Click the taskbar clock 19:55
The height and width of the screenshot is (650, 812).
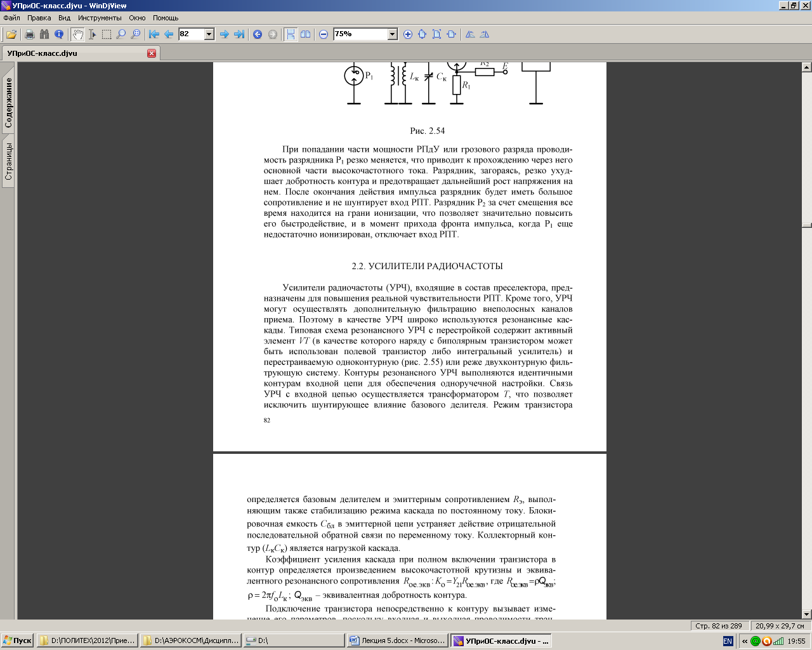(796, 641)
